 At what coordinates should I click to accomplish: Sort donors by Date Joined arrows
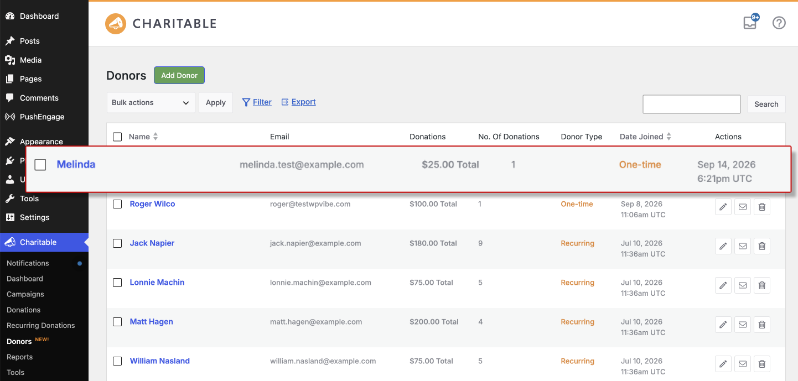coord(669,136)
